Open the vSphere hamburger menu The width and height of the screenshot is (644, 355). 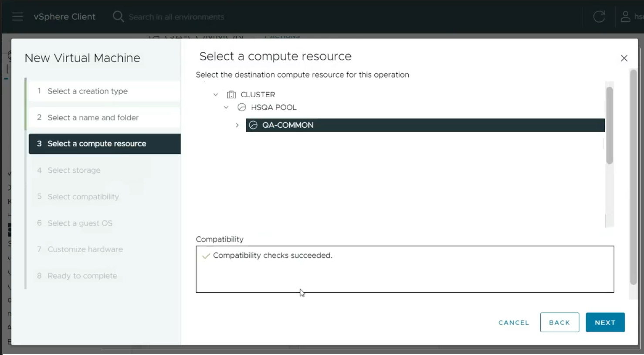click(x=17, y=17)
